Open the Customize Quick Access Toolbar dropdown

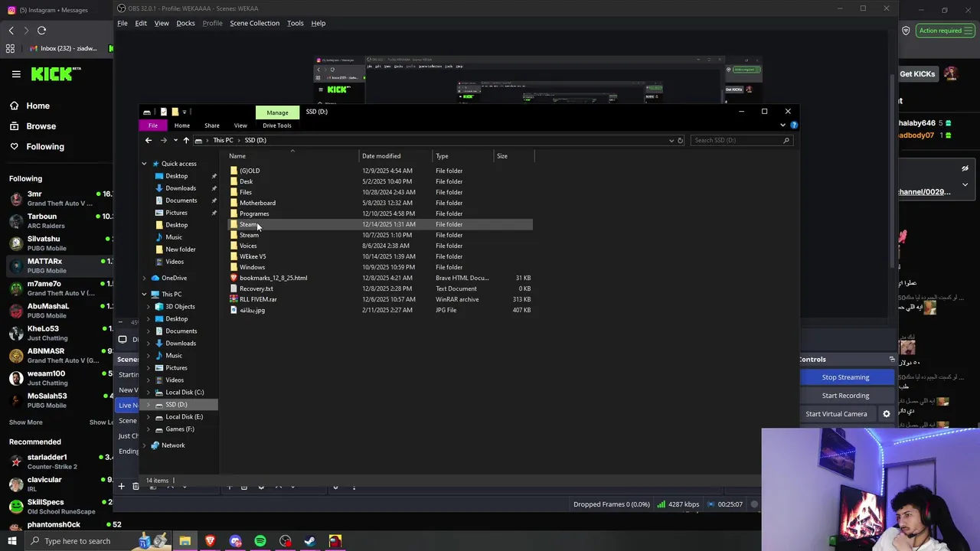pos(184,112)
